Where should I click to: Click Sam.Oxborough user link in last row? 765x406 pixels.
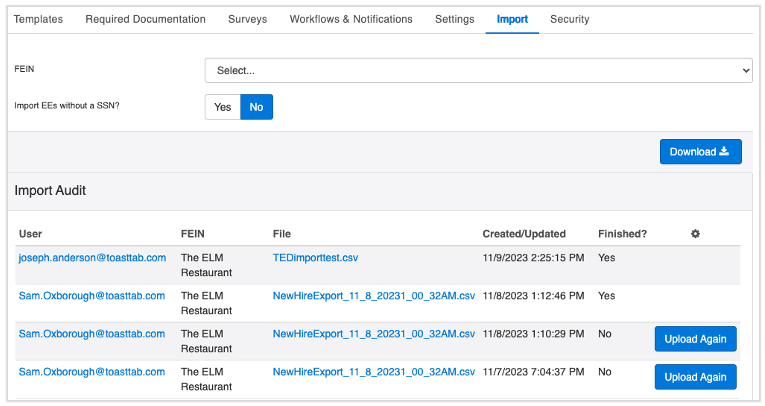92,372
